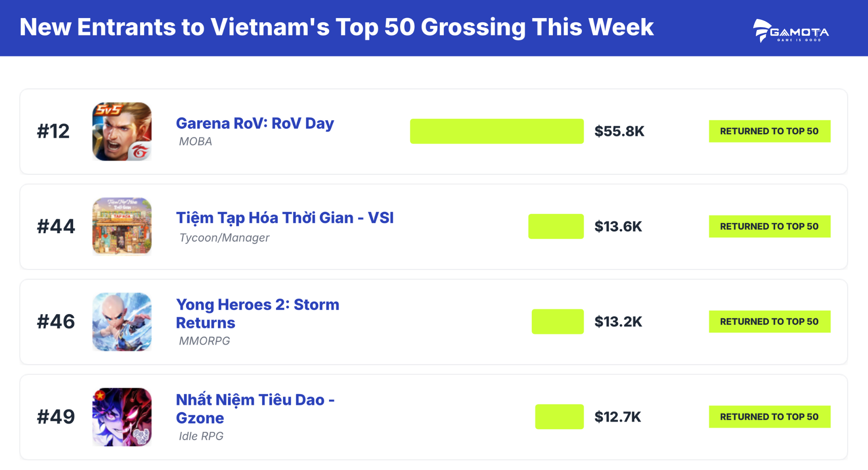The image size is (868, 470).
Task: Click the Tiệm Tạp Hóa Thời Gian icon
Action: (x=122, y=226)
